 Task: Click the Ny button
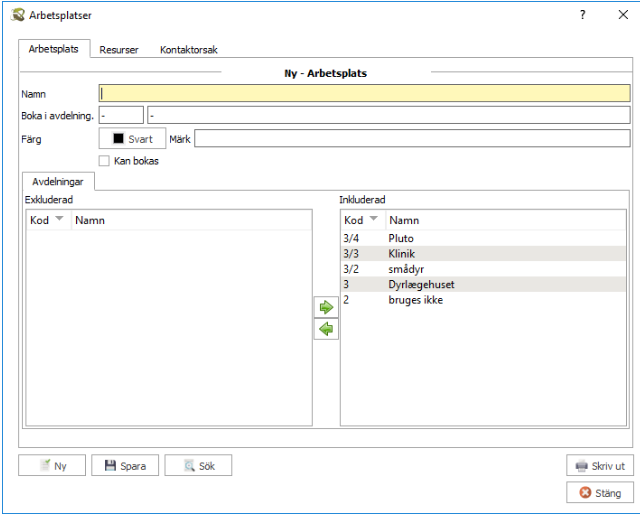click(x=52, y=465)
